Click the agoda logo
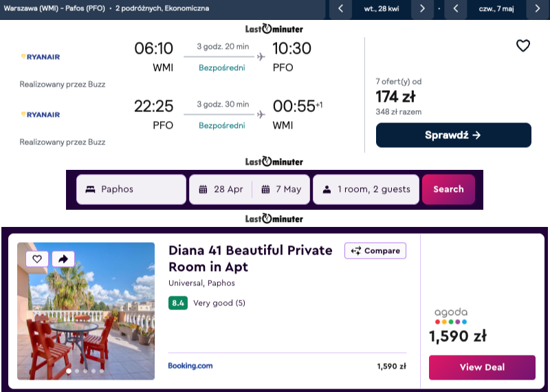The height and width of the screenshot is (392, 550). 450,316
